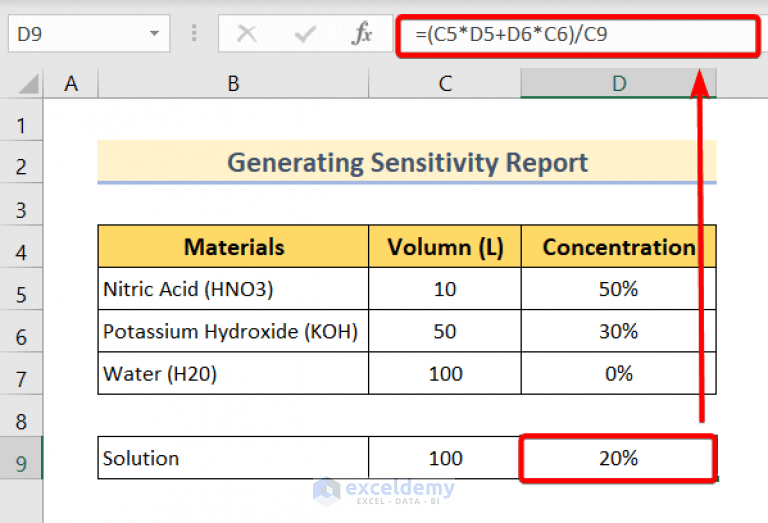Click the Cancel (X) formula bar icon
The width and height of the screenshot is (768, 523).
[246, 34]
